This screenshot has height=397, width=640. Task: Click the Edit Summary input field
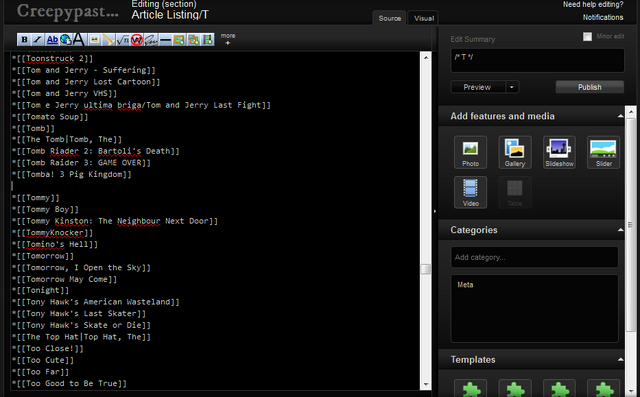pos(537,60)
